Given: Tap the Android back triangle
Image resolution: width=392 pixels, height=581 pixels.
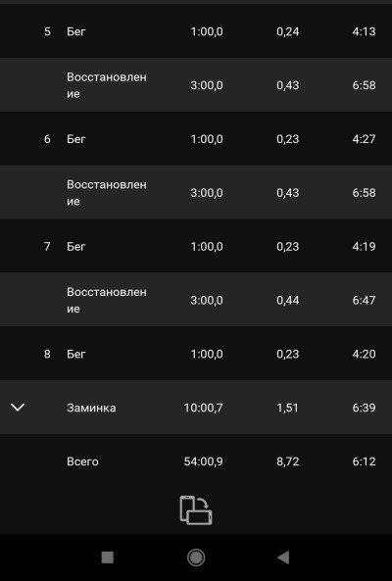Looking at the screenshot, I should 283,557.
